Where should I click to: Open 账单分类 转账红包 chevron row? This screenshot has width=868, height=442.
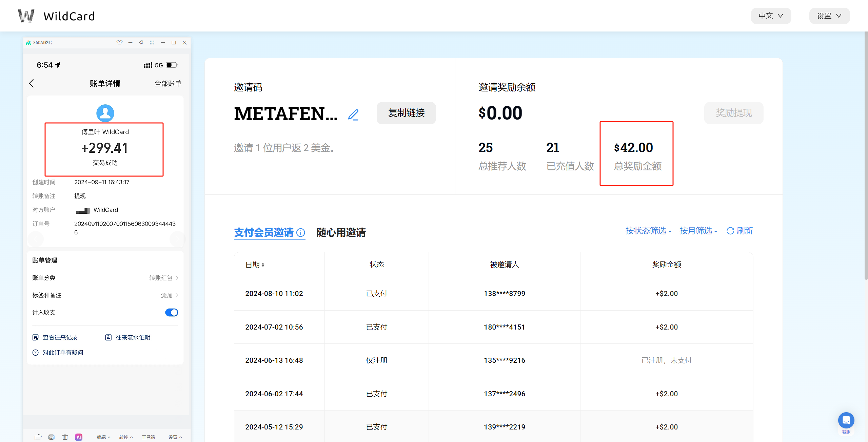point(105,278)
